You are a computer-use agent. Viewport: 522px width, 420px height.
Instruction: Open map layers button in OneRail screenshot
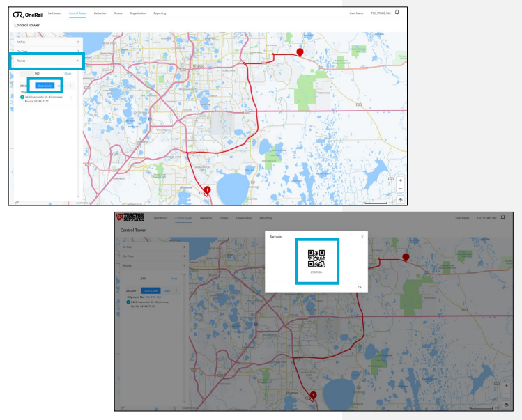point(401,200)
